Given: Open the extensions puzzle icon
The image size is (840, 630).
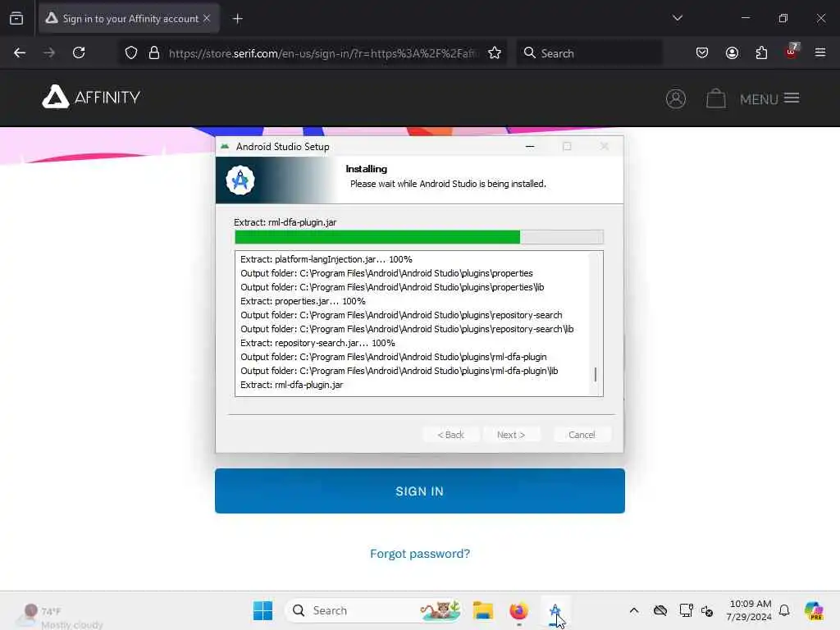Looking at the screenshot, I should coord(761,52).
